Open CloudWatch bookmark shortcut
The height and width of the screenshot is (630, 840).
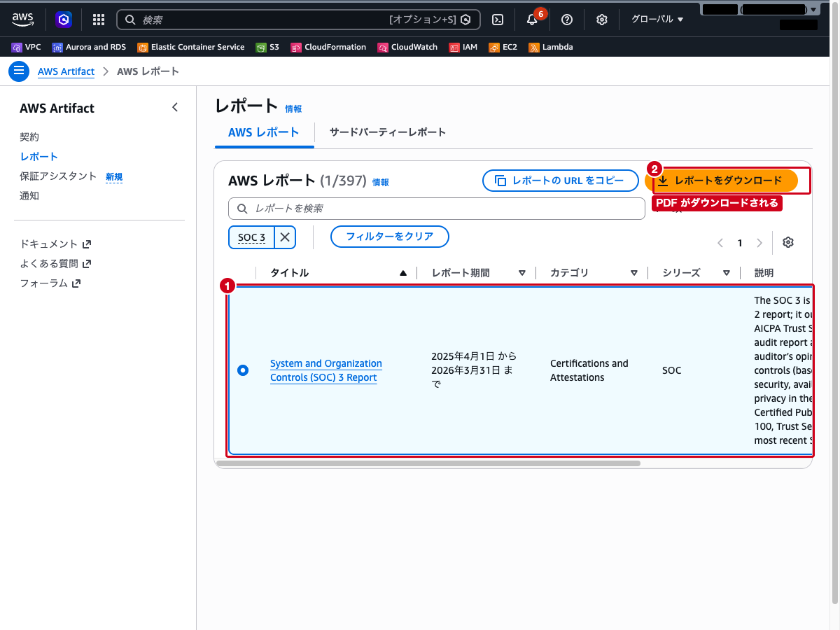point(407,47)
